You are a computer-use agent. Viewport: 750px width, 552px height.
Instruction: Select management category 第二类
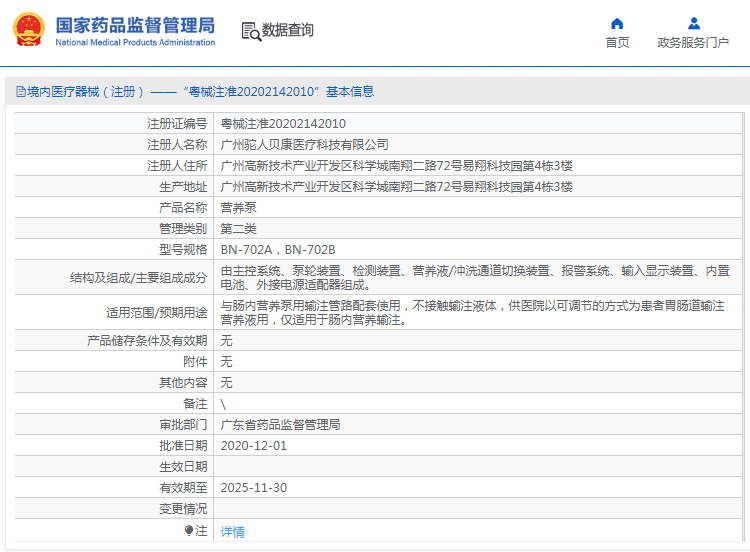click(x=238, y=229)
